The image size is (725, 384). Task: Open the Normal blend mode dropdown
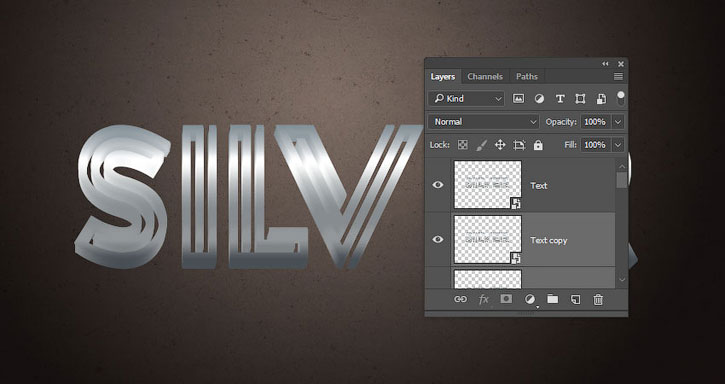pos(484,122)
